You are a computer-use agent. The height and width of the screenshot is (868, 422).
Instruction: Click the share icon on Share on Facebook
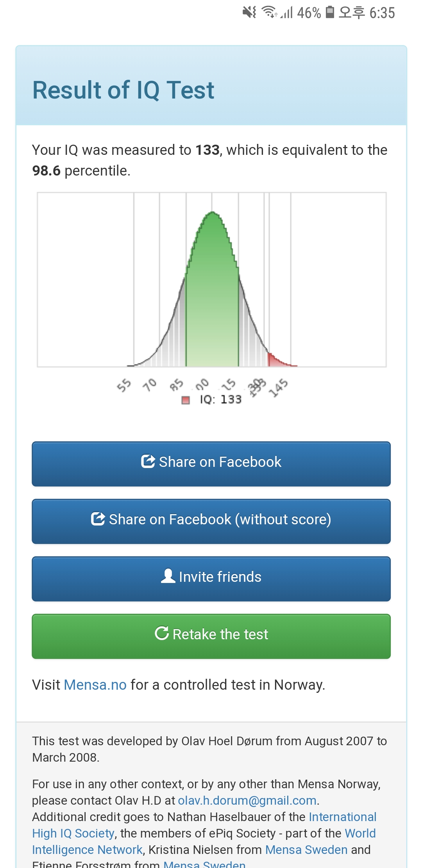tap(148, 461)
